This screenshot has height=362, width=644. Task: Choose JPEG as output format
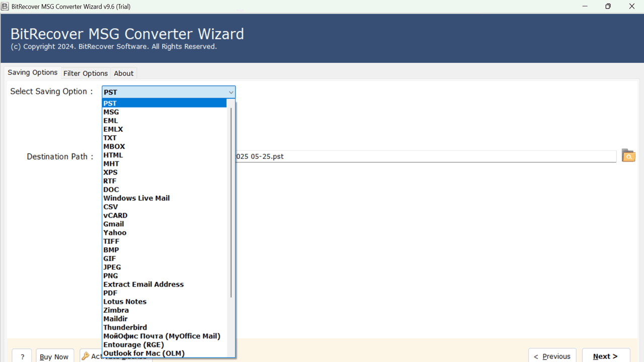[x=165, y=267]
